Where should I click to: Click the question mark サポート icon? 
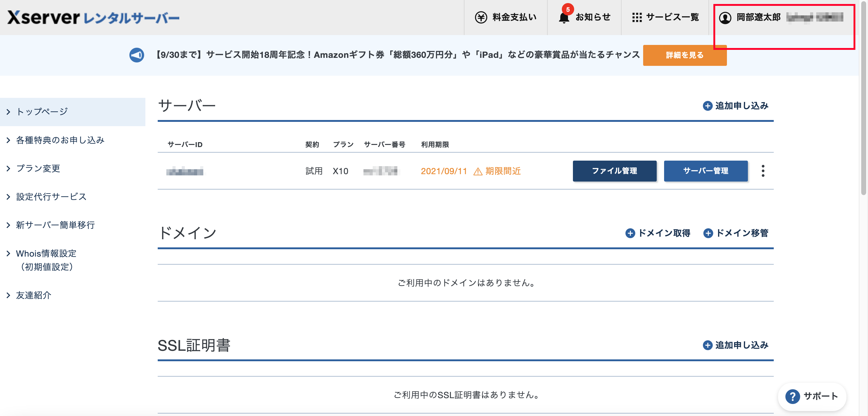point(792,396)
